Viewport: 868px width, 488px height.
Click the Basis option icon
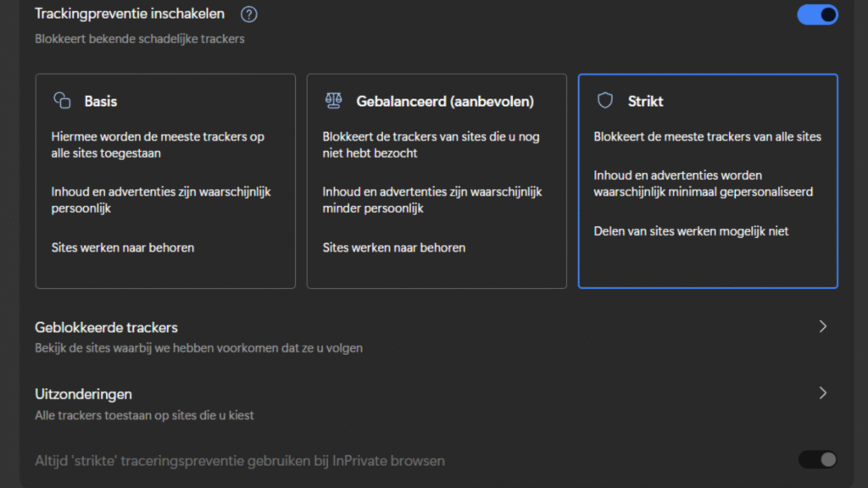coord(62,101)
